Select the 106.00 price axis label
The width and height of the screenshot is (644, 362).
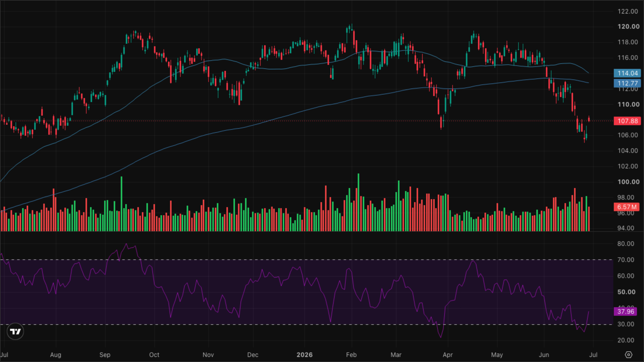point(628,135)
